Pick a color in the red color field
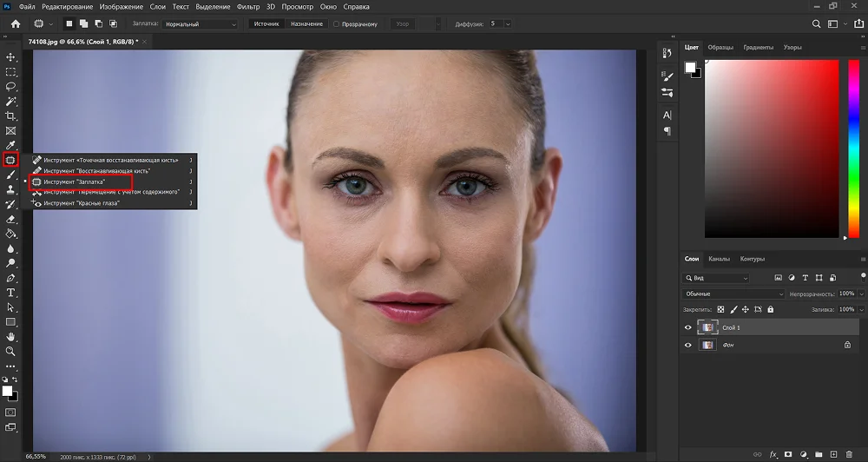 pos(772,148)
